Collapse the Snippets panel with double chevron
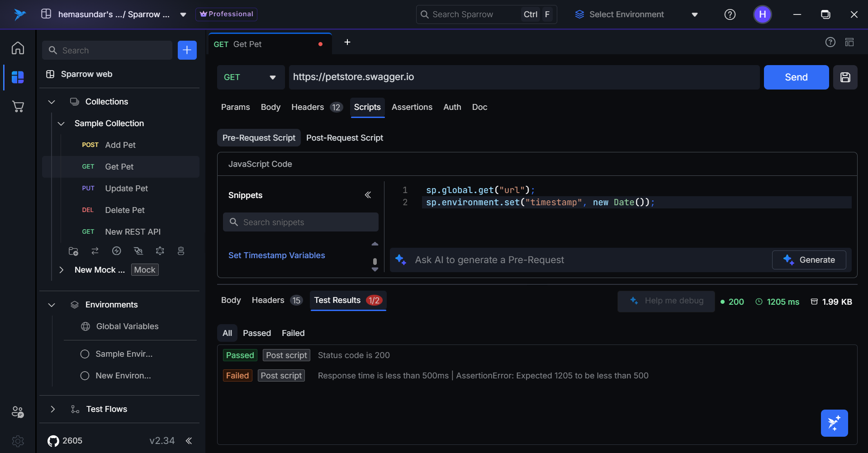Viewport: 868px width, 453px height. click(x=368, y=195)
